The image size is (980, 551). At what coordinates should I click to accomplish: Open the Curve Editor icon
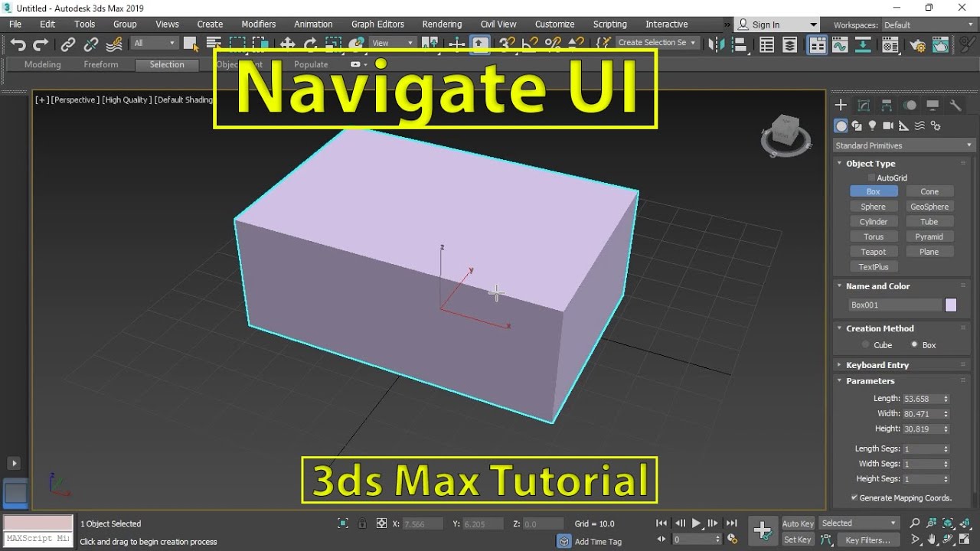pyautogui.click(x=840, y=45)
